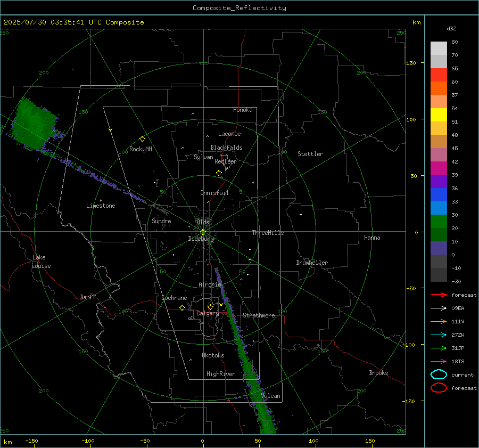Click the Vulcan city label
Screen dimensions: 479x448
(x=271, y=396)
